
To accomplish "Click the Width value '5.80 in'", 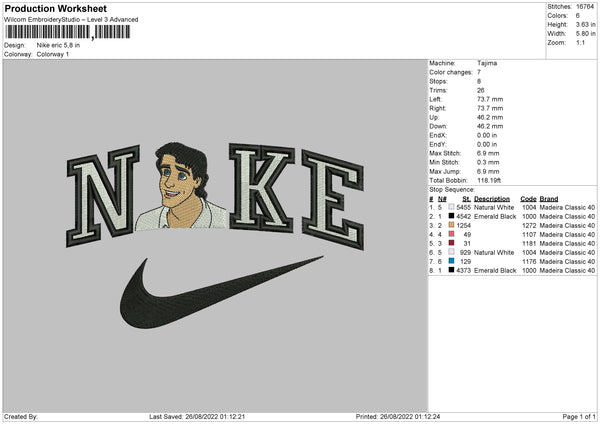I will (x=585, y=34).
